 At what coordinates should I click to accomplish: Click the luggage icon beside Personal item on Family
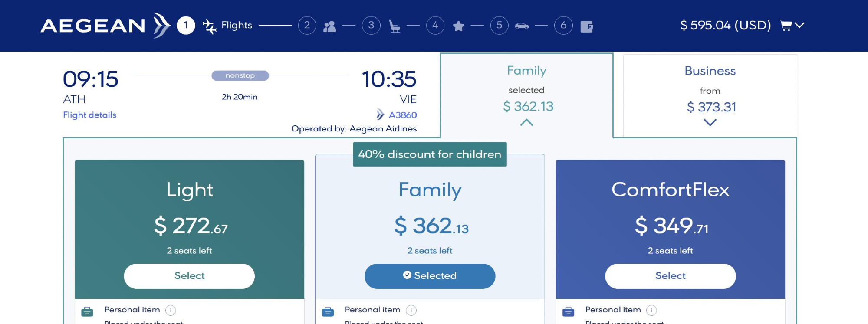328,311
